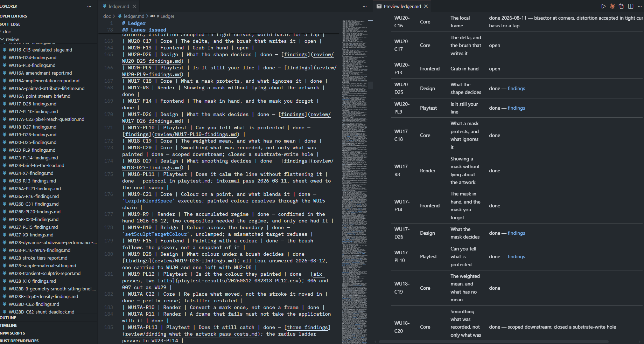Expand the OUTLINE section
Screen dimensions: 644x344
[49, 318]
